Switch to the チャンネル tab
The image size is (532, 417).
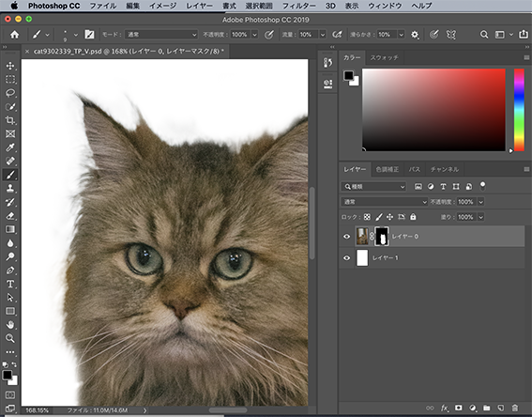click(x=444, y=169)
